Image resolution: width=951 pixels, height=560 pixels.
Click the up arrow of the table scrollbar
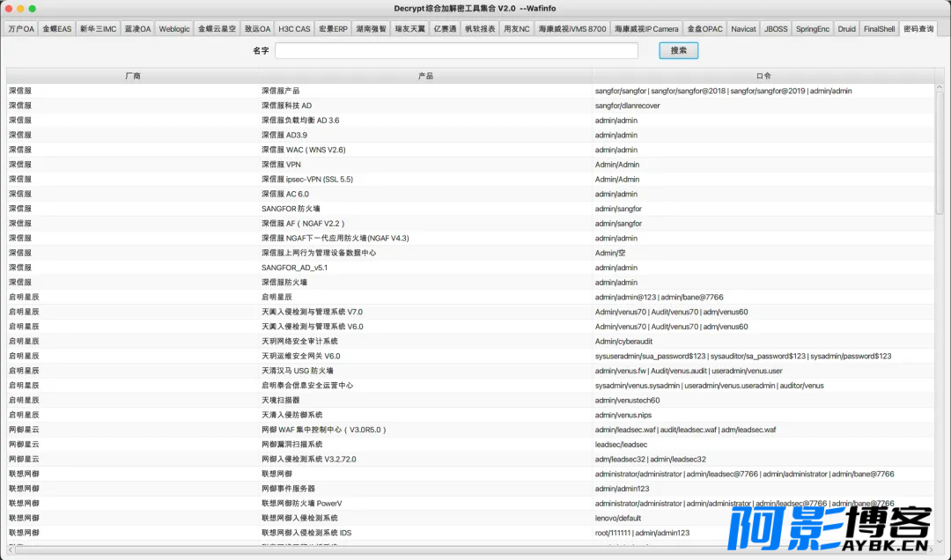pos(940,87)
